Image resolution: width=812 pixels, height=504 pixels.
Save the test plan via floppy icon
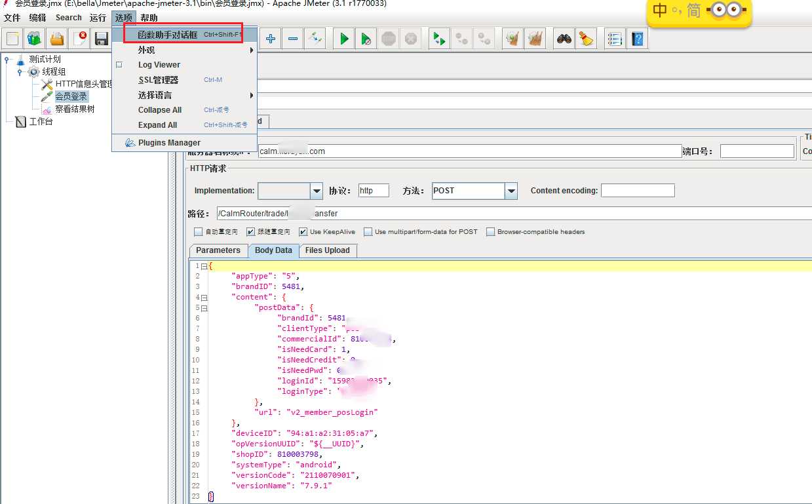tap(101, 39)
